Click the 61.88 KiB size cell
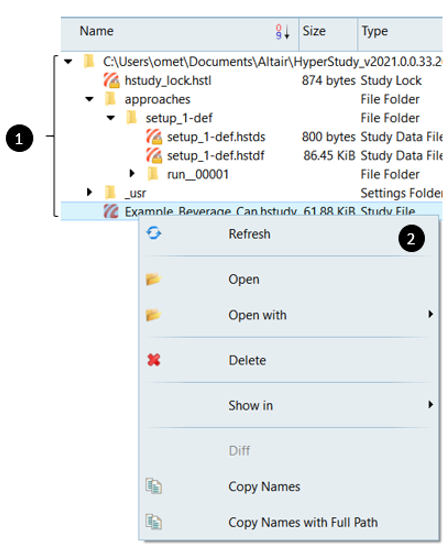Image resolution: width=448 pixels, height=550 pixels. [329, 211]
